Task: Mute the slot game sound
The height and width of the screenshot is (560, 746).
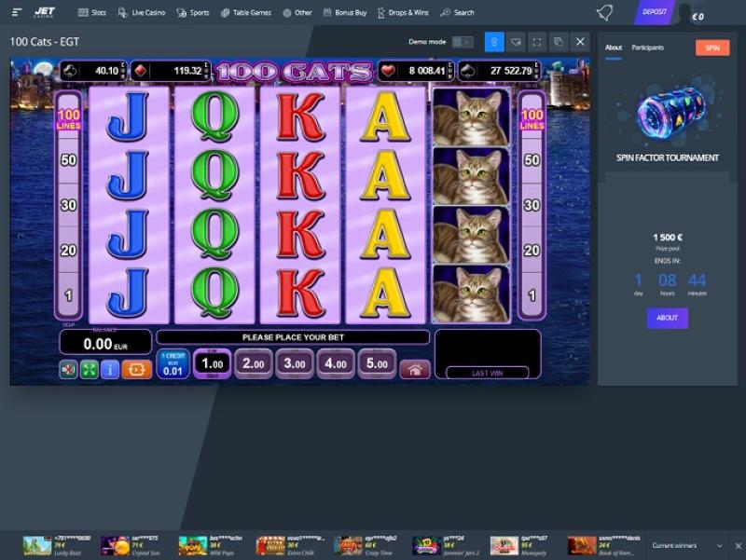Action: (69, 369)
